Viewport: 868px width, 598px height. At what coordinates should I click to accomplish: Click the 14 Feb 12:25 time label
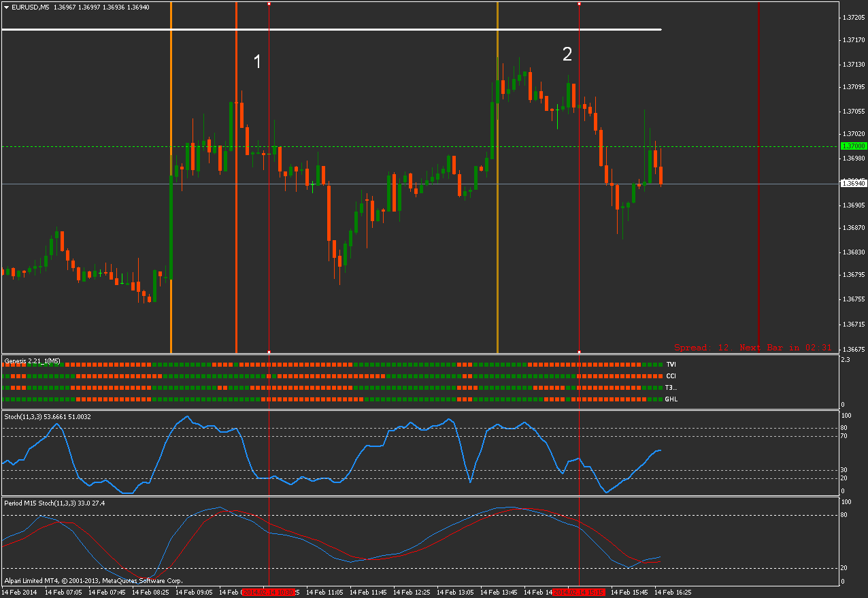pos(412,593)
